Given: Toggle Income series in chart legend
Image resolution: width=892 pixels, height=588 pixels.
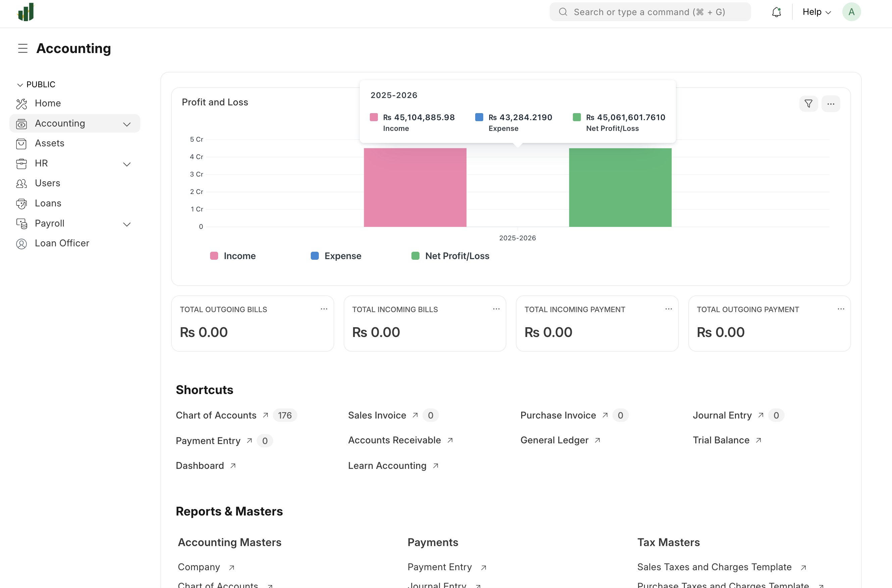Looking at the screenshot, I should [233, 256].
